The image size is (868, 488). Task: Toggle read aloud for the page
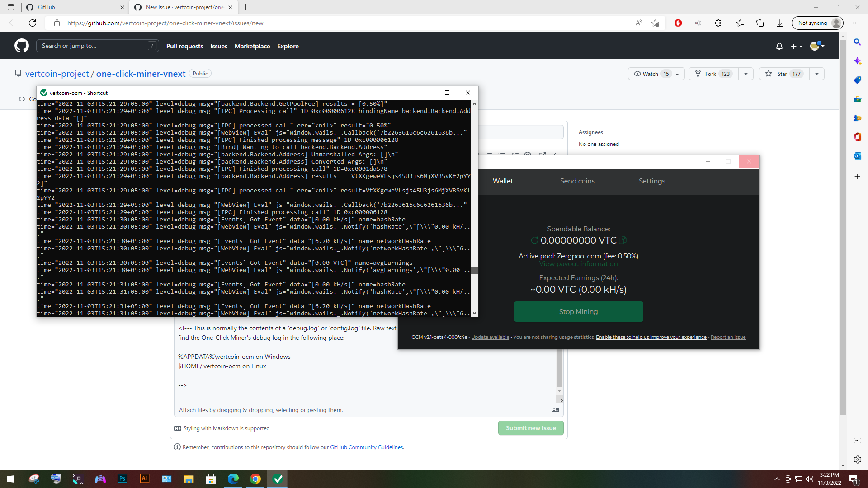[x=639, y=23]
